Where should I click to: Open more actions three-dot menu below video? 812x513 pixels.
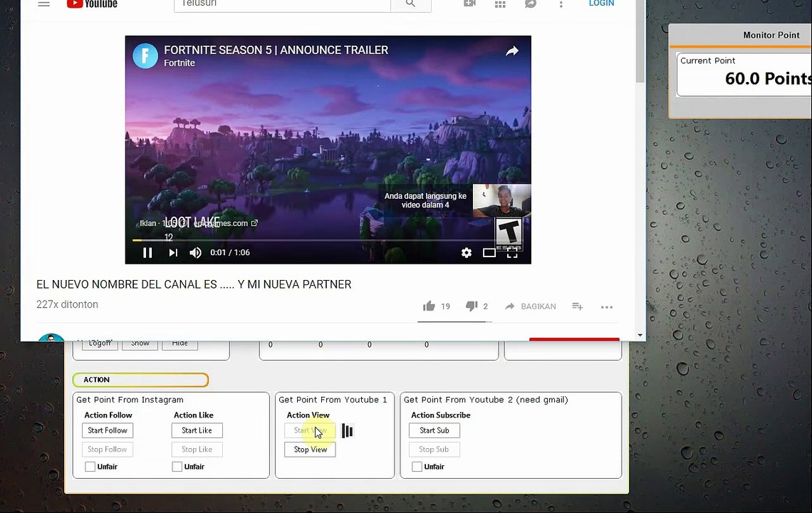pyautogui.click(x=606, y=307)
